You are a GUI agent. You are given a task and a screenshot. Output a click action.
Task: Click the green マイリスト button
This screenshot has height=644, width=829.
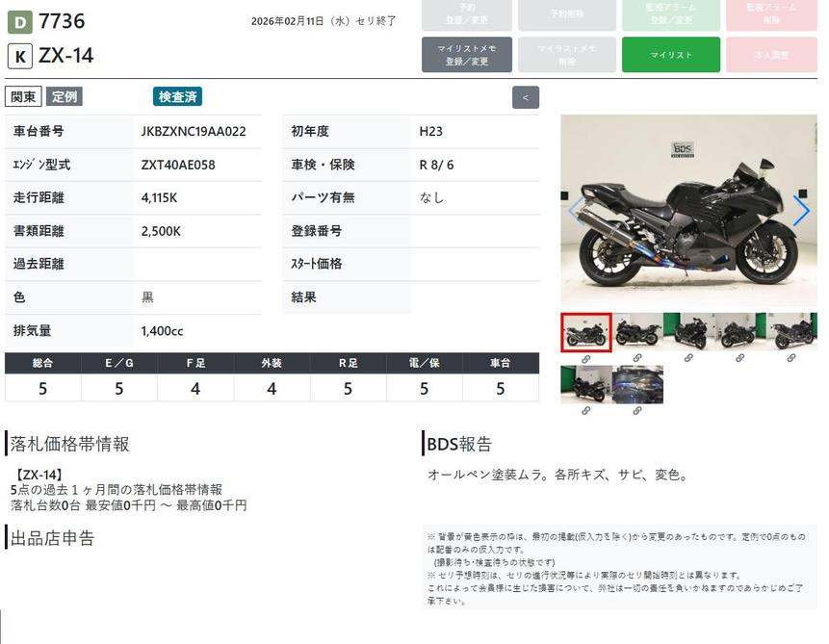point(670,55)
